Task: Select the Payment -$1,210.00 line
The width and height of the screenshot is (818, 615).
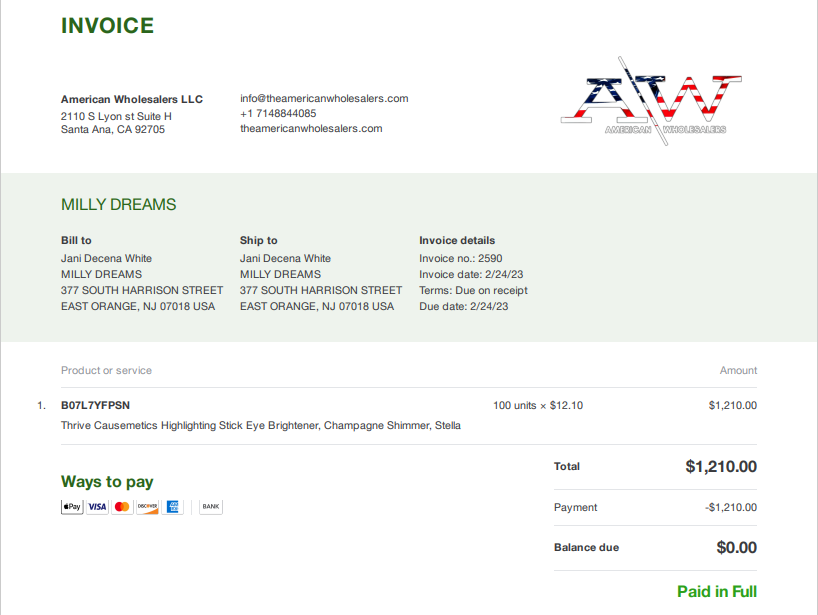Action: (x=655, y=507)
